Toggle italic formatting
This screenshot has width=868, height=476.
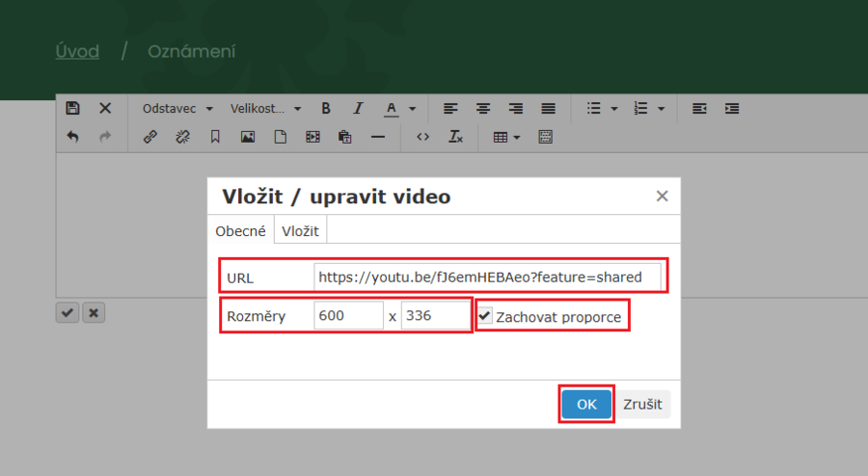point(358,109)
